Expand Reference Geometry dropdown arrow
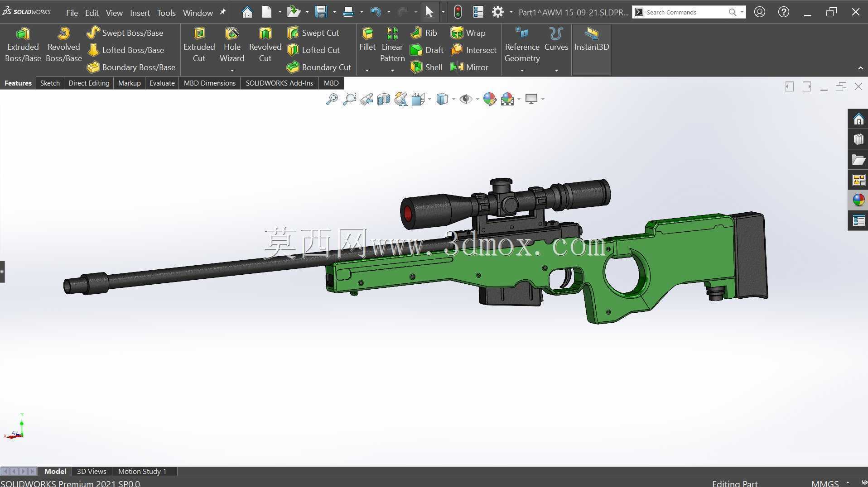 [522, 70]
